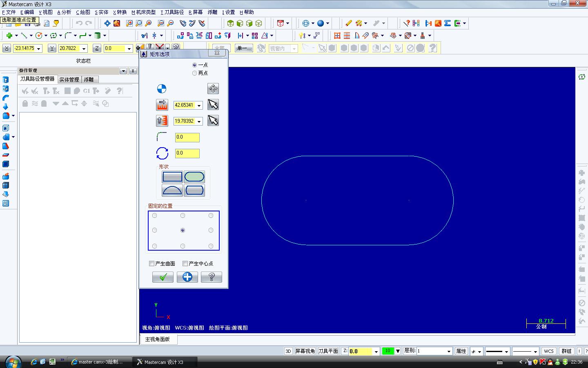Click the blue circular rotation angle icon

pyautogui.click(x=162, y=153)
